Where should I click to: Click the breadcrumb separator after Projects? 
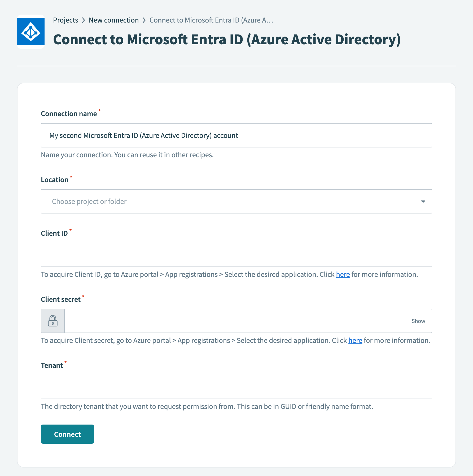84,20
